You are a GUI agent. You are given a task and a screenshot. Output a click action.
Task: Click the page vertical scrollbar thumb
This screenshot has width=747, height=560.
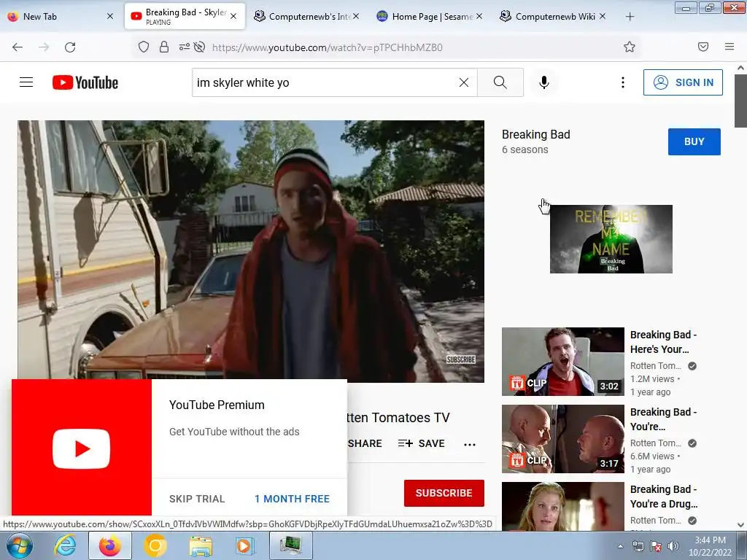(x=740, y=101)
